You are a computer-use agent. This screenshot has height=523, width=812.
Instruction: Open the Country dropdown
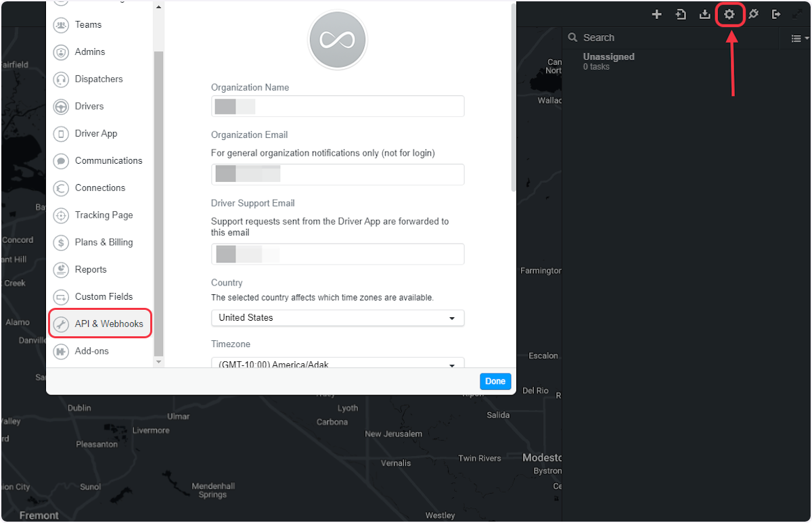(x=337, y=318)
